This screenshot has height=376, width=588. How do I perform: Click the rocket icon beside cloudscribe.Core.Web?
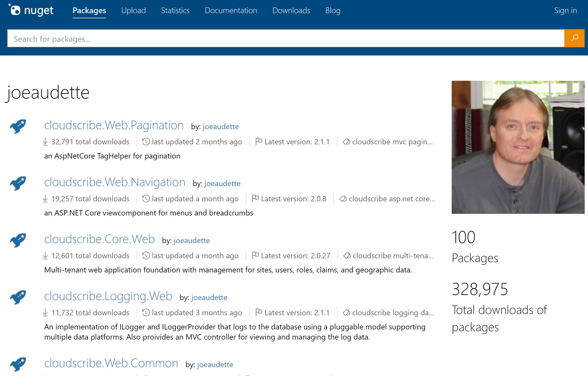(x=18, y=240)
